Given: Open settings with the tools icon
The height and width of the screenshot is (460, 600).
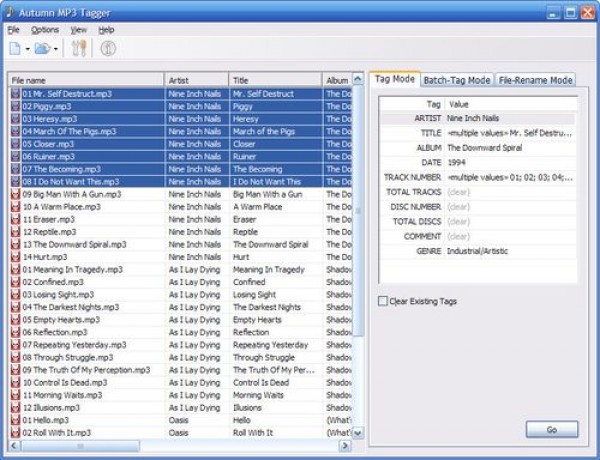Looking at the screenshot, I should (81, 48).
